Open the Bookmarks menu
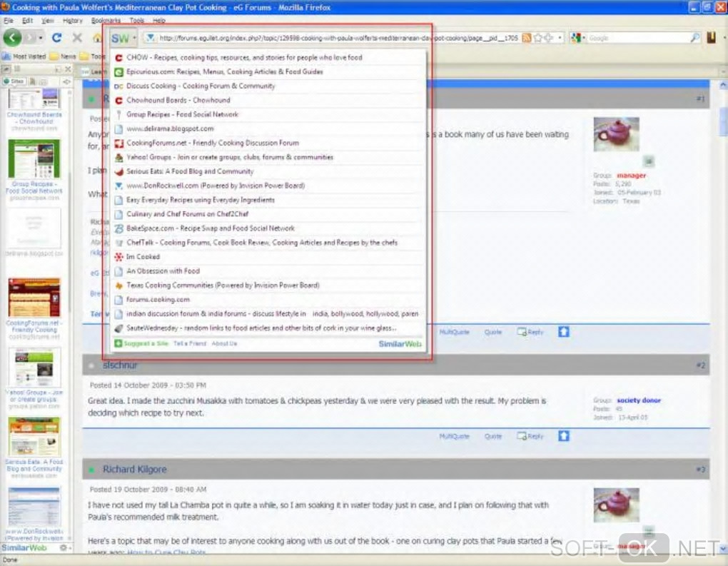 point(106,21)
